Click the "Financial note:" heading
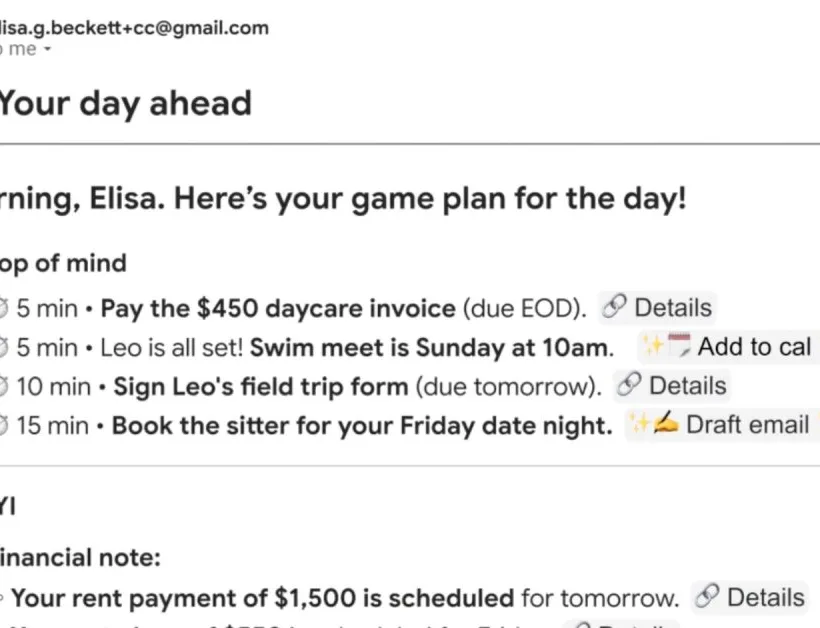The height and width of the screenshot is (628, 820). (x=80, y=558)
